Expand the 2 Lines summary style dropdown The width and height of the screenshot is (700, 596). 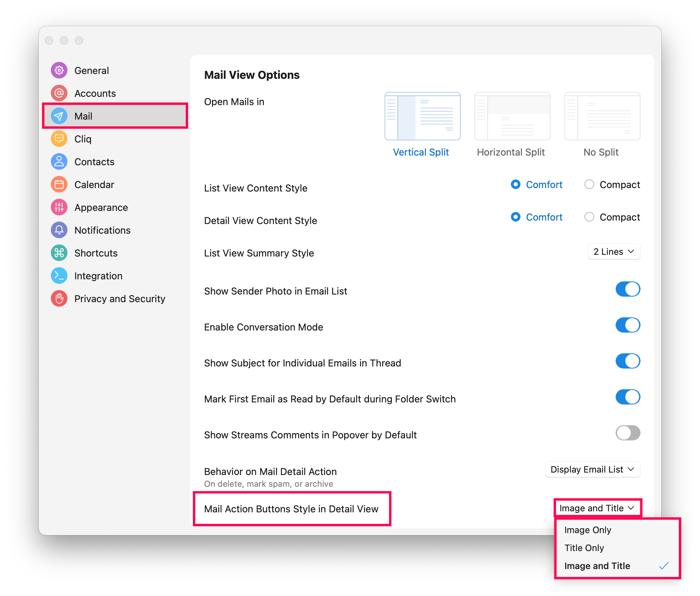[614, 252]
